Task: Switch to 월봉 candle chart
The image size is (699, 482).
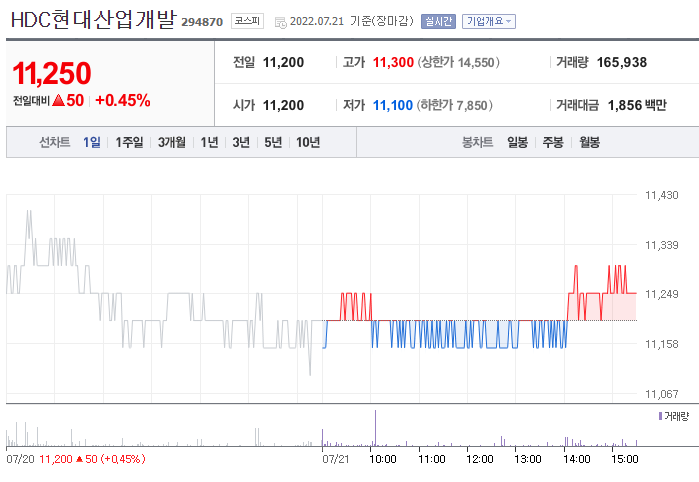Action: point(589,142)
